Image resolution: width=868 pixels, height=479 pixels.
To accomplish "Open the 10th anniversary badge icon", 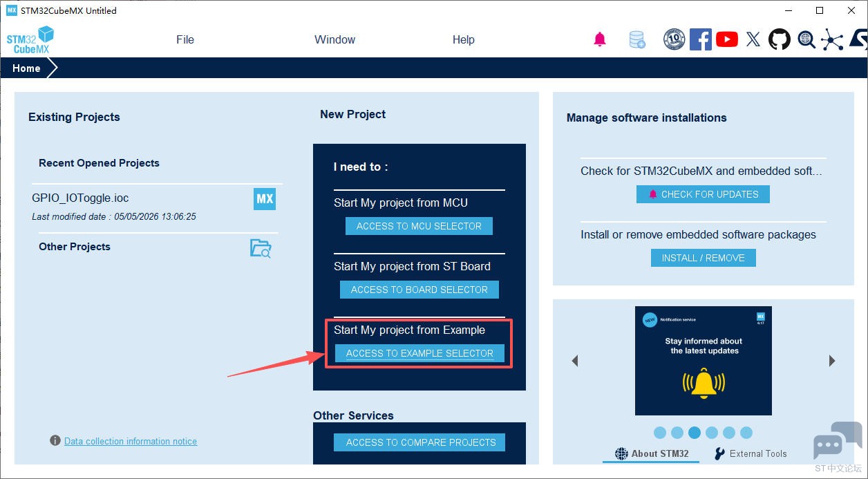I will 674,39.
